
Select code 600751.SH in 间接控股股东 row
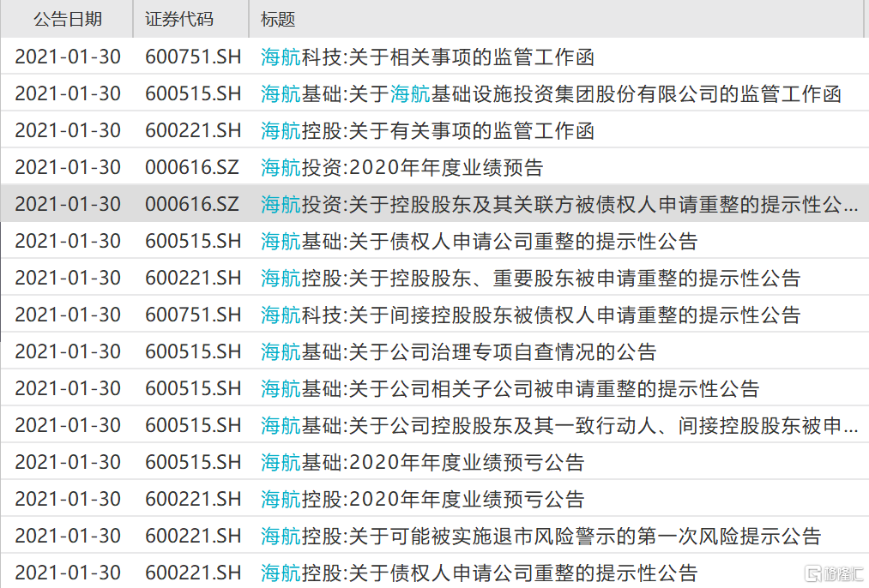[193, 315]
